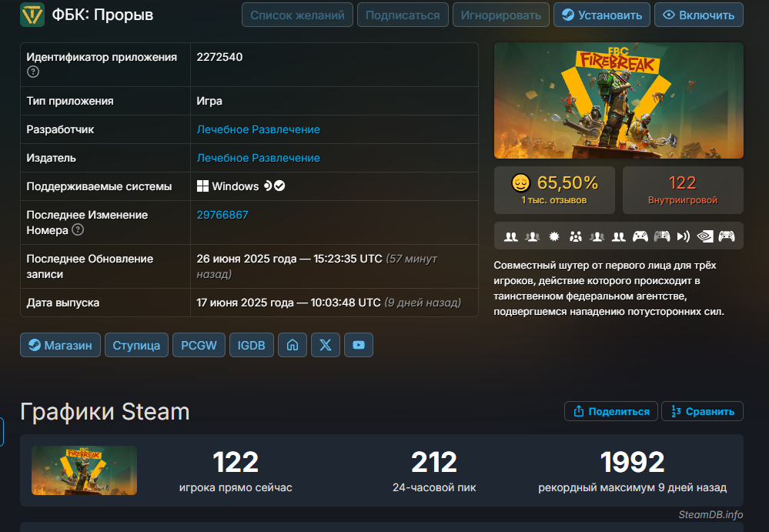Screen dimensions: 769x532
Task: Click the app ID value 2272540
Action: click(219, 57)
